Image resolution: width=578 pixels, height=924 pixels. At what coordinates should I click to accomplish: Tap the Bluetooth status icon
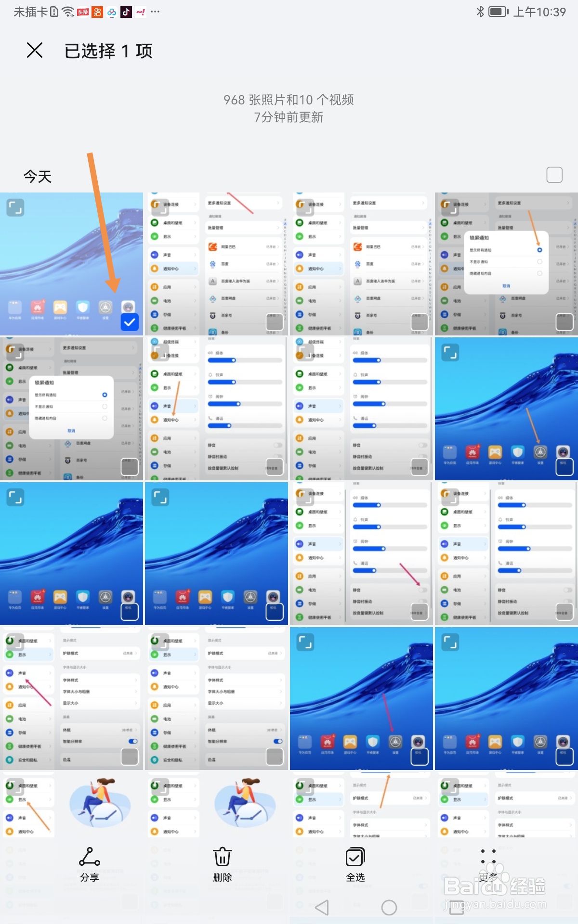pyautogui.click(x=480, y=12)
